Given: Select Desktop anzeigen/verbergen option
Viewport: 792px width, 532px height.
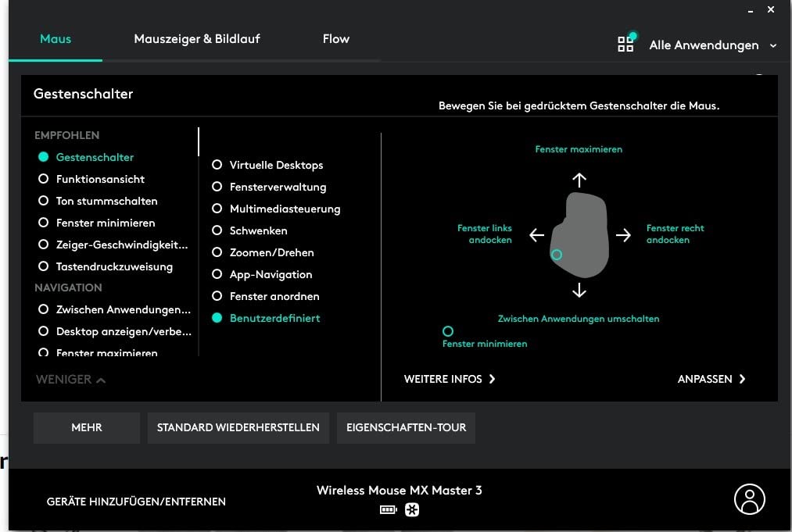Looking at the screenshot, I should point(115,331).
